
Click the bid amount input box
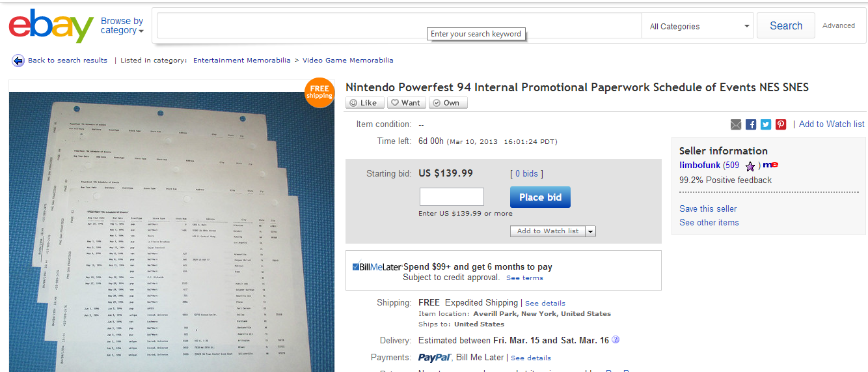(452, 197)
